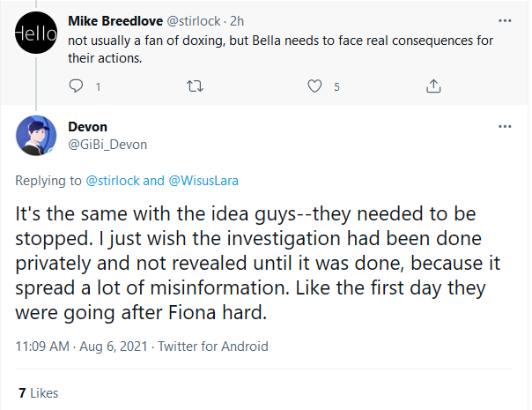
Task: Click the like count 5 on Mike's tweet
Action: point(336,87)
